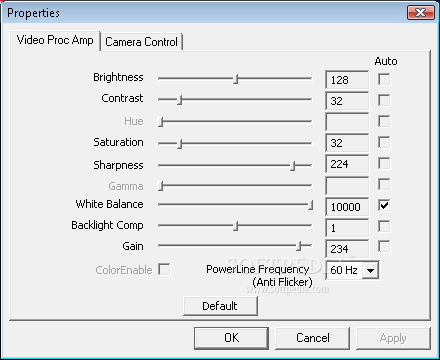This screenshot has width=440, height=360.
Task: Click the Gain slider thumb
Action: 299,246
